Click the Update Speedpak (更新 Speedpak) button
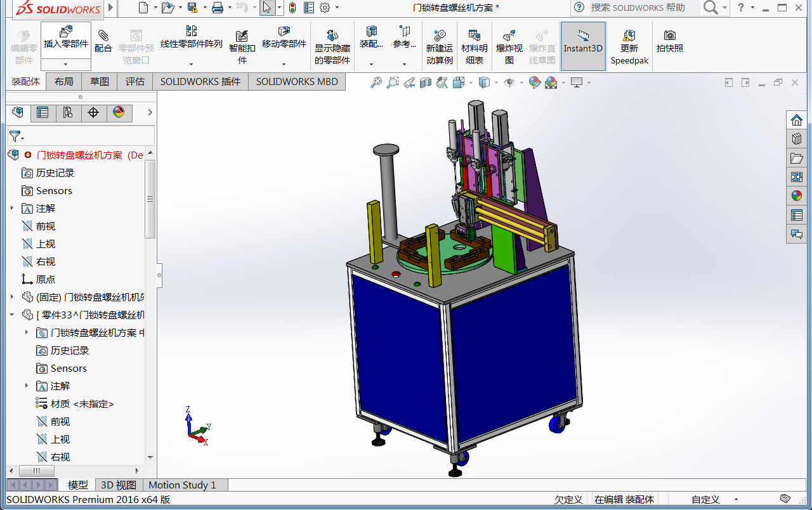The height and width of the screenshot is (510, 812). [629, 37]
